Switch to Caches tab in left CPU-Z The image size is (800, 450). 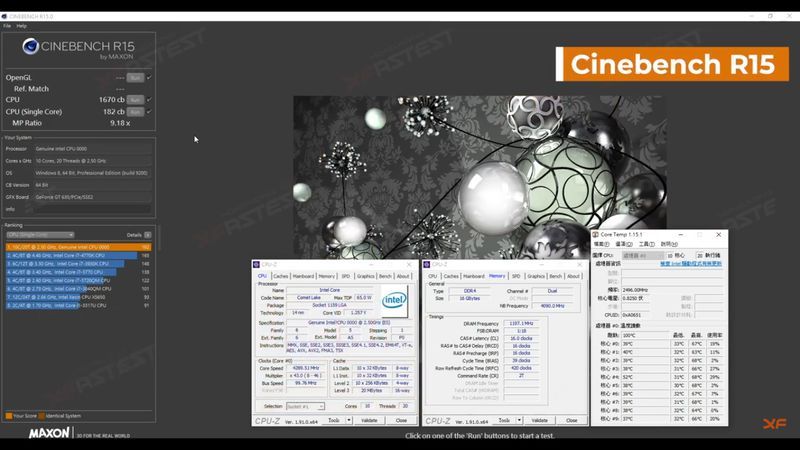pyautogui.click(x=281, y=276)
